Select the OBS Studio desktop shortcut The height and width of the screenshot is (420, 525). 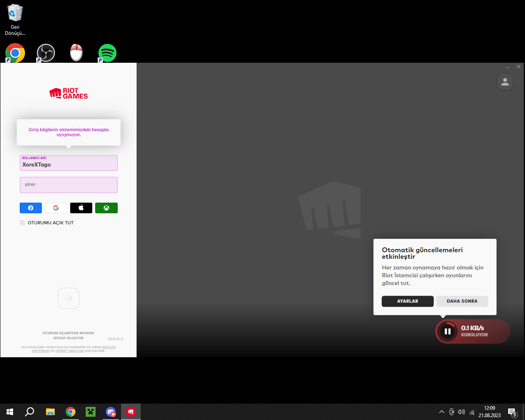pos(46,53)
